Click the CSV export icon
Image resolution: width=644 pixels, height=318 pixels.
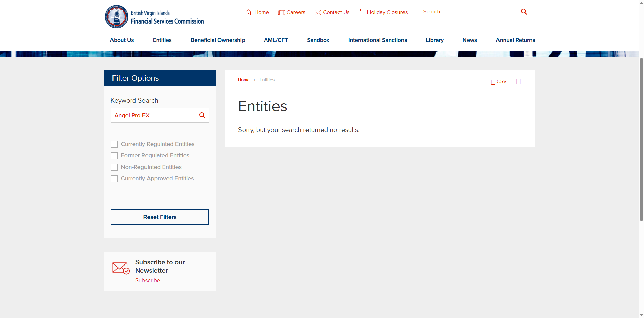coord(493,82)
